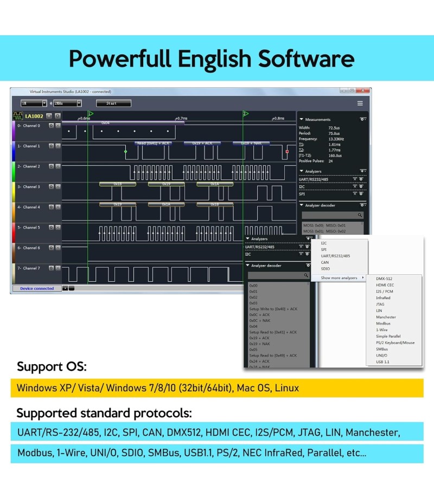Click search magnifier in Analyzer decoder
Screen dimensions: 434x504
tap(360, 215)
